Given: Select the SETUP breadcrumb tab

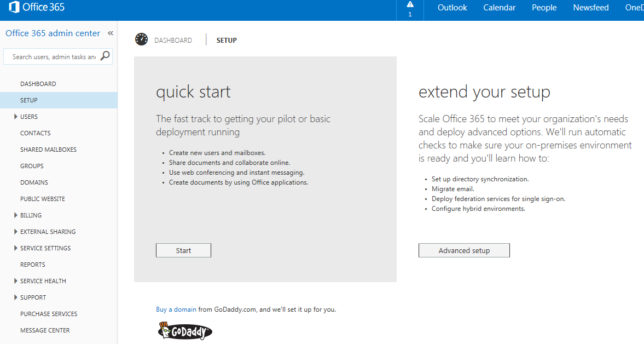Looking at the screenshot, I should [x=227, y=41].
